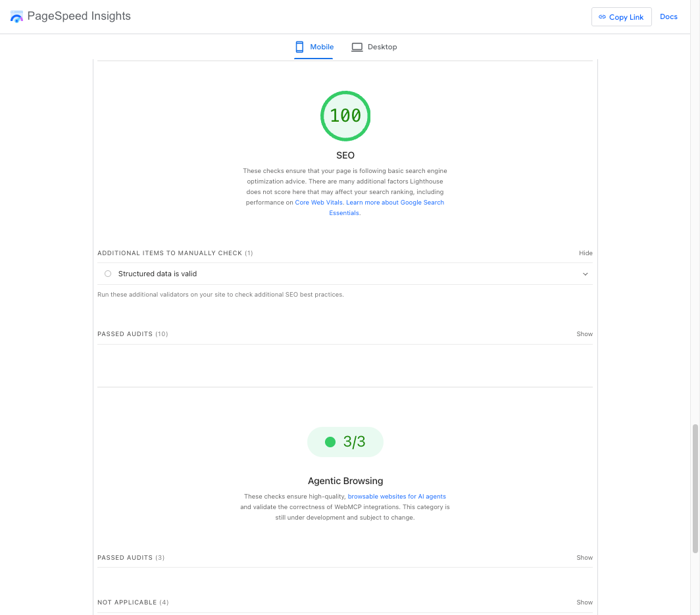Click the PageSpeed Insights title text
Screen dimensions: 700x615
click(79, 16)
